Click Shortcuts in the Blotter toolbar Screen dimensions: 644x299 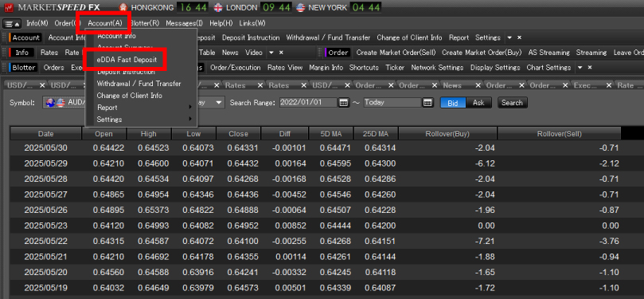364,68
